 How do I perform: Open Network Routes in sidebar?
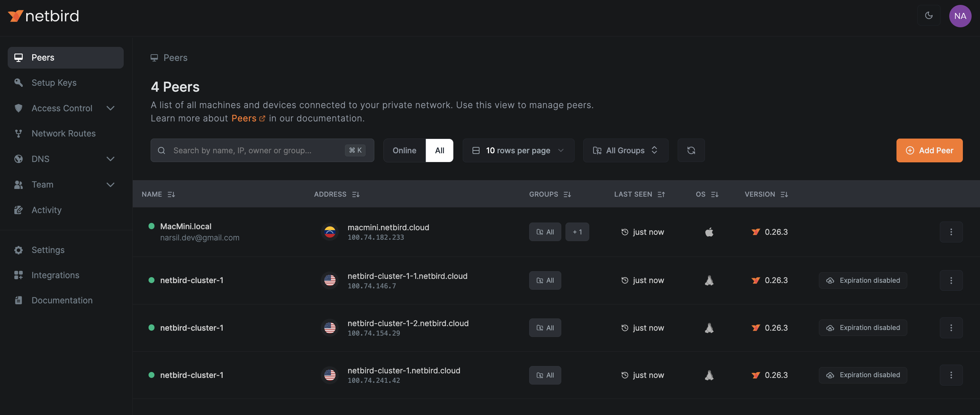tap(64, 134)
